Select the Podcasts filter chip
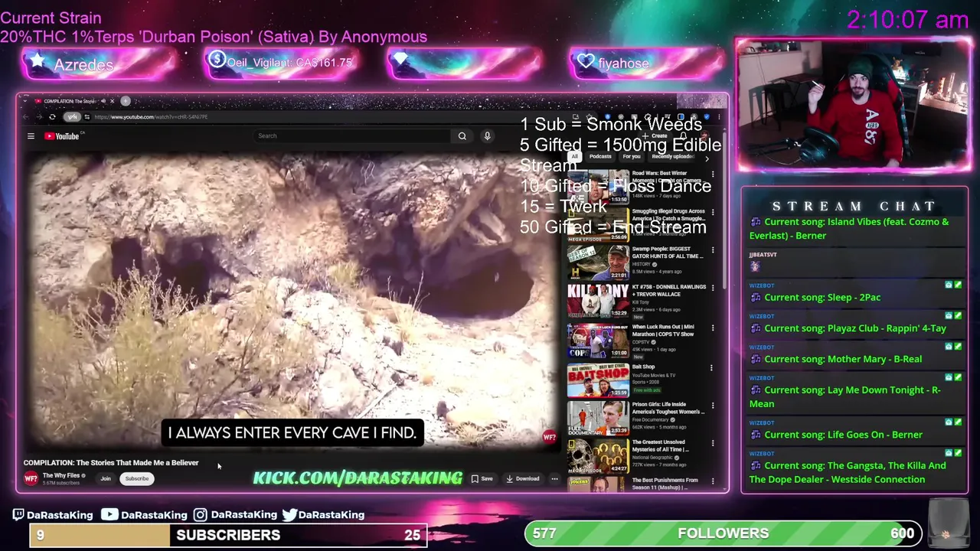Image resolution: width=980 pixels, height=551 pixels. [600, 157]
